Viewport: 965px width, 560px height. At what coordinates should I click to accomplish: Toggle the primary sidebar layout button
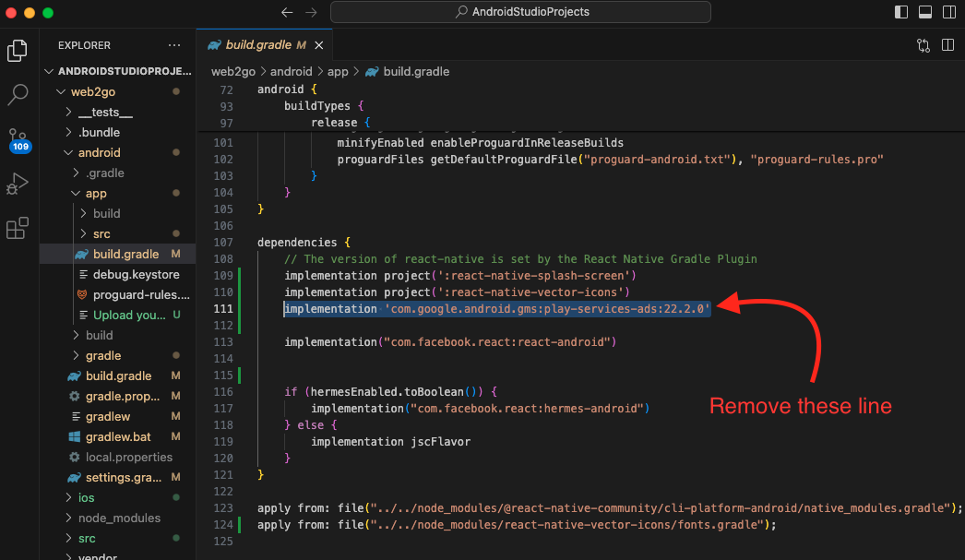[x=901, y=12]
